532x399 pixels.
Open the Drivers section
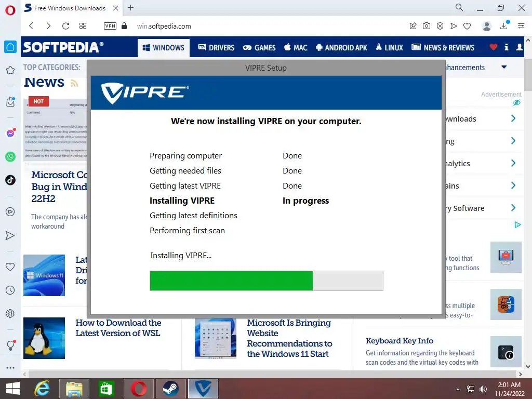[x=216, y=48]
